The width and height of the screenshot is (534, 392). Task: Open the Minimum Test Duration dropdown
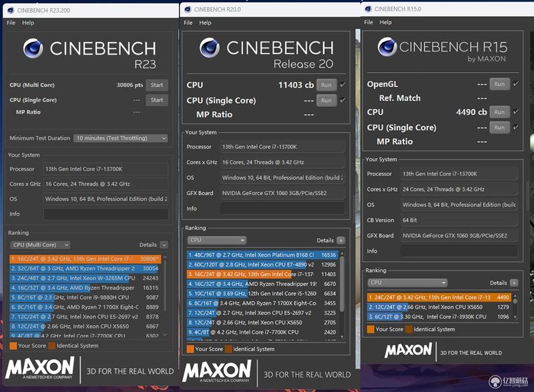(121, 138)
